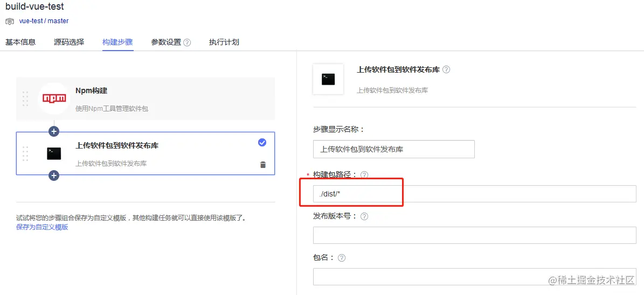Viewport: 644px width, 295px height.
Task: Switch to the 源码选择 tab
Action: [x=69, y=42]
